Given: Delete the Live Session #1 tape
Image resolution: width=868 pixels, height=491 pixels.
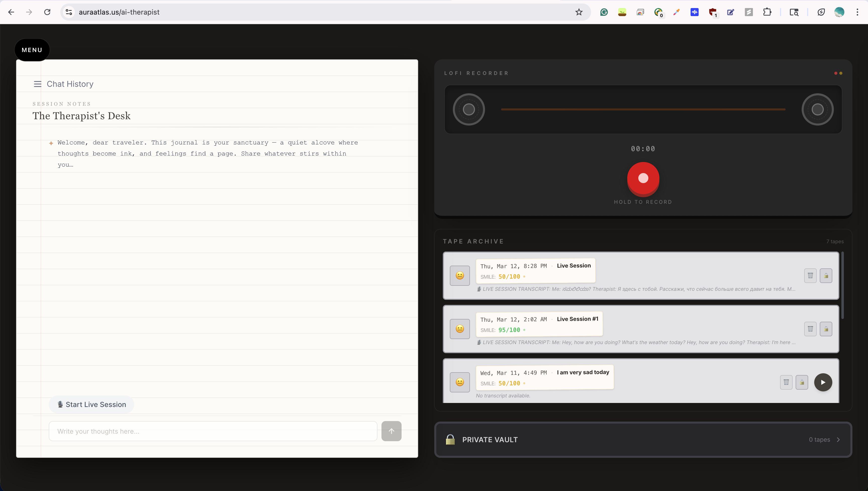Looking at the screenshot, I should click(810, 329).
